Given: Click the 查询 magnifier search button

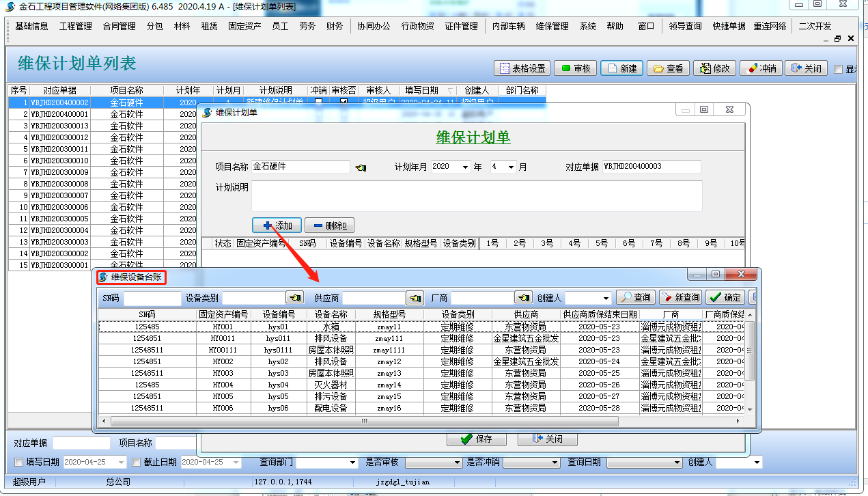Looking at the screenshot, I should click(x=635, y=298).
